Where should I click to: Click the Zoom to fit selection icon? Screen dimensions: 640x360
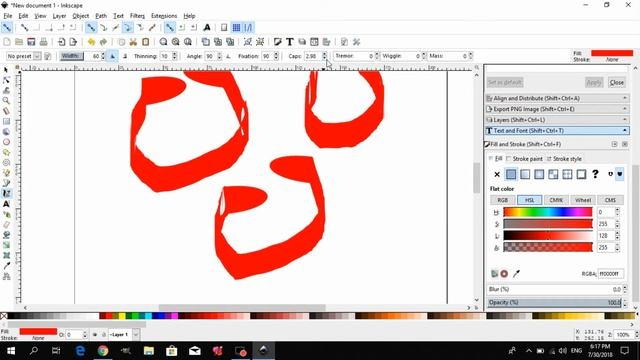tap(163, 42)
